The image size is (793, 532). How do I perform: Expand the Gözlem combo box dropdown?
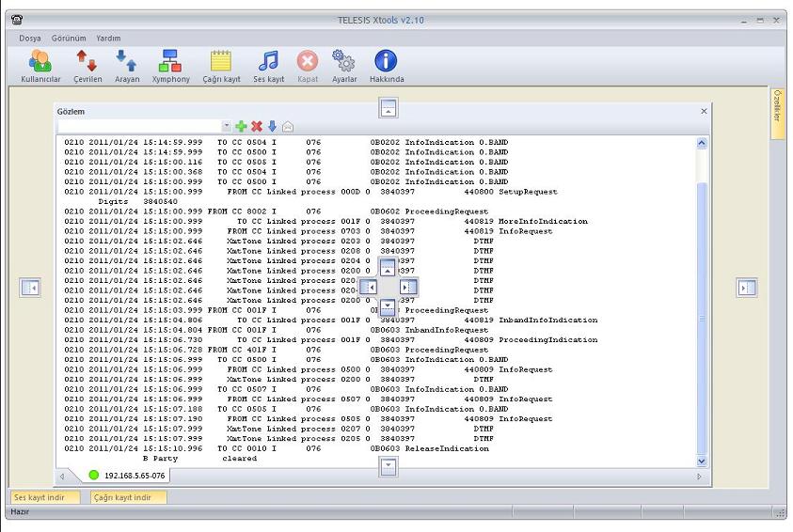[x=226, y=125]
